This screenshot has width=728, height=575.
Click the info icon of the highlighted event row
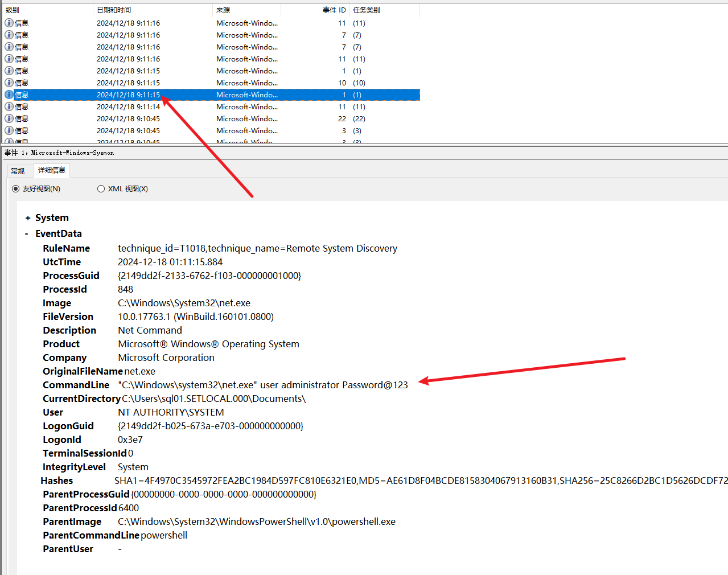pyautogui.click(x=9, y=95)
